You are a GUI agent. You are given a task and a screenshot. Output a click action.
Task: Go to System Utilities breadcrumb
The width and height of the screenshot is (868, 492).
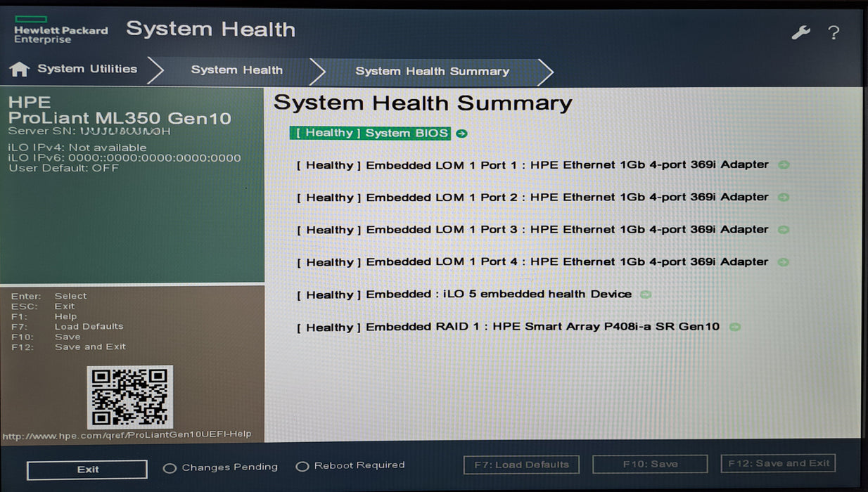tap(87, 69)
